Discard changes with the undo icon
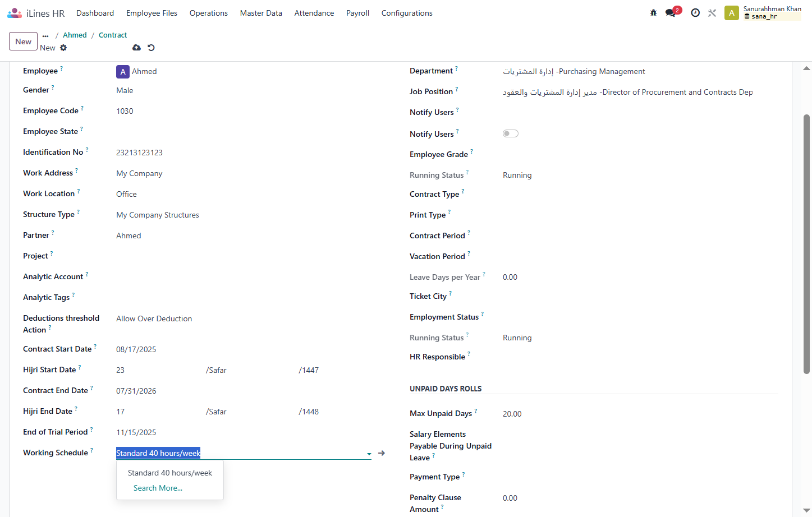 (151, 48)
